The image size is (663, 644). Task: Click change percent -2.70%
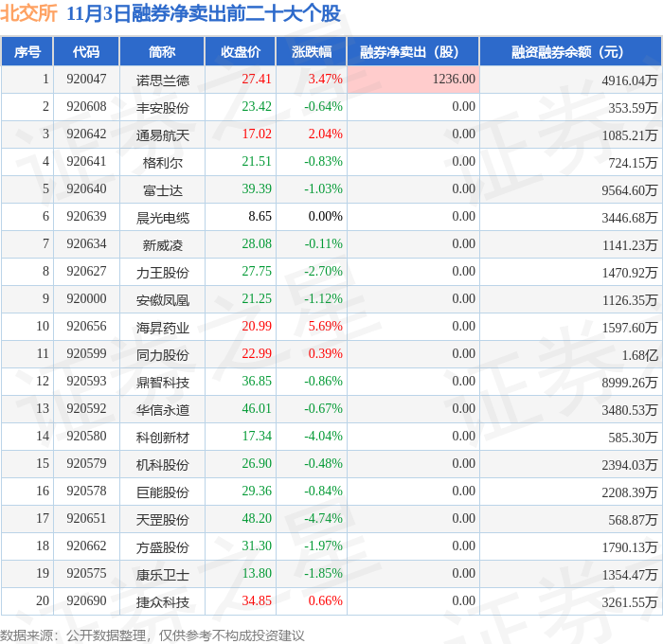pos(324,272)
